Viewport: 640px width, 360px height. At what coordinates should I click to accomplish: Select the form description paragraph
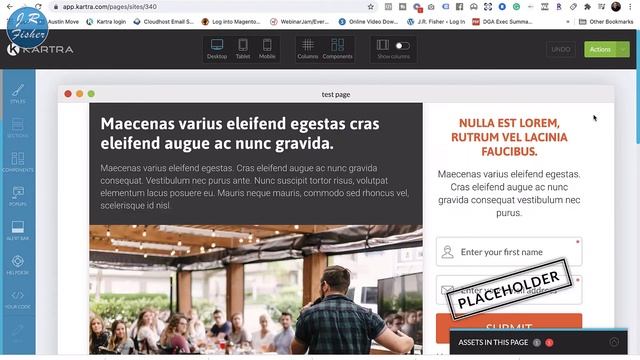[x=509, y=193]
